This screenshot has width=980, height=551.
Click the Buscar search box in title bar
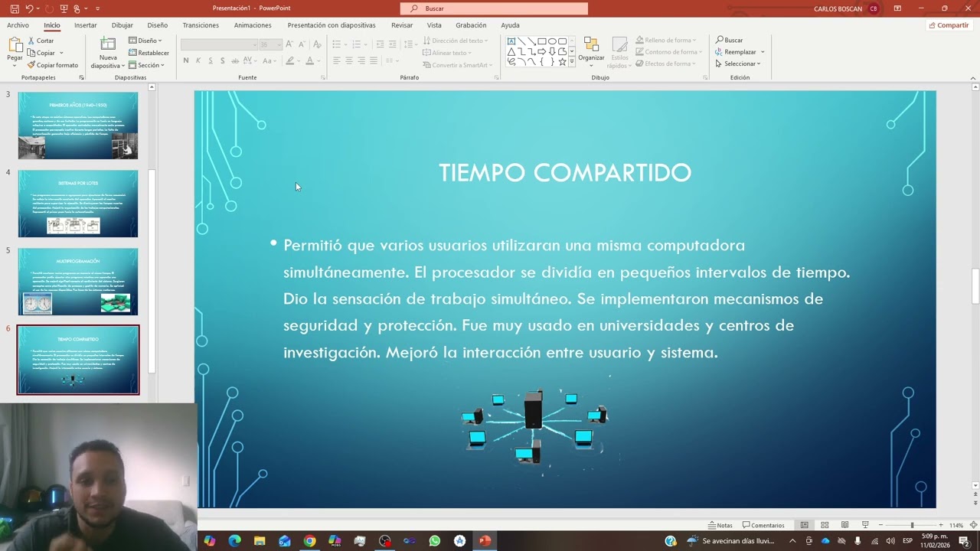[x=494, y=8]
